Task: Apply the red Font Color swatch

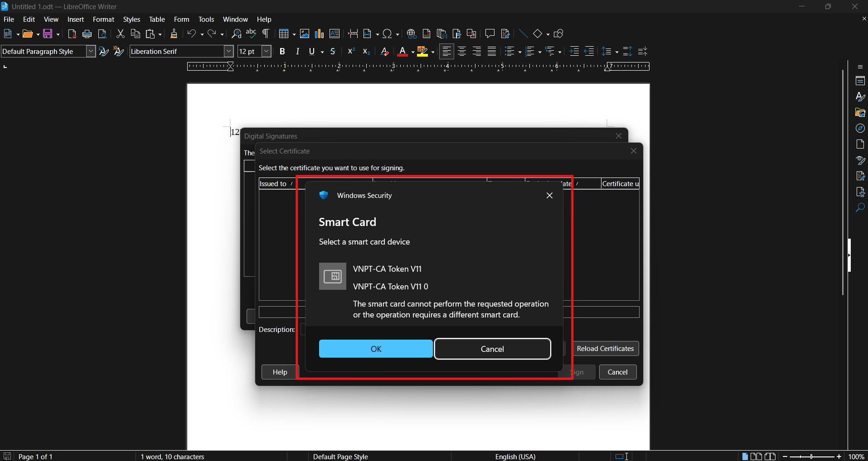Action: pyautogui.click(x=402, y=52)
